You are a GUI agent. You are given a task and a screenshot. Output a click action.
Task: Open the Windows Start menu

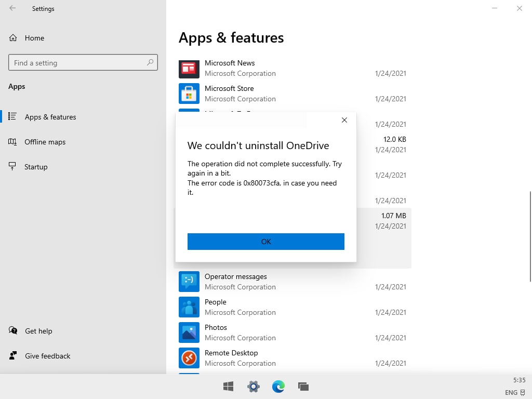[x=229, y=387]
